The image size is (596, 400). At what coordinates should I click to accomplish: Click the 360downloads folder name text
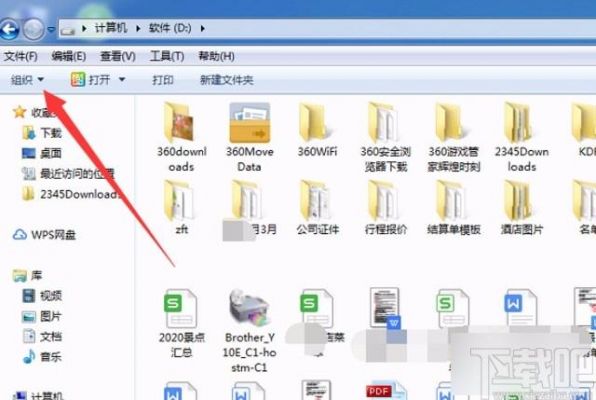tap(182, 159)
